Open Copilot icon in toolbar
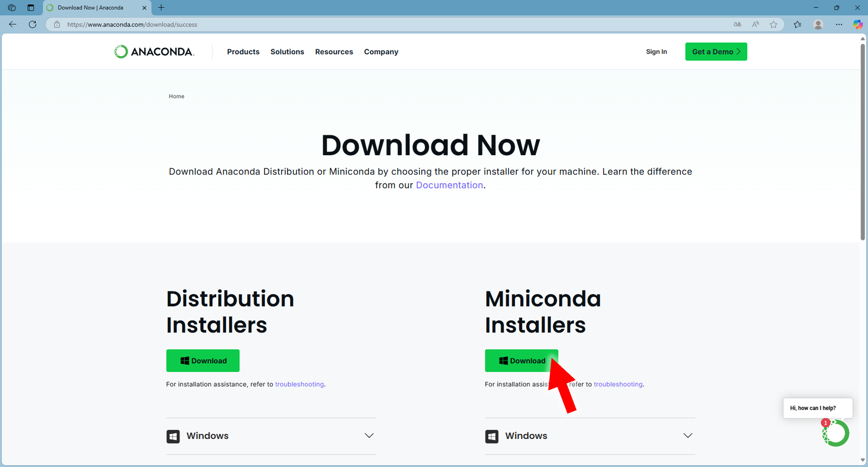 pyautogui.click(x=857, y=25)
